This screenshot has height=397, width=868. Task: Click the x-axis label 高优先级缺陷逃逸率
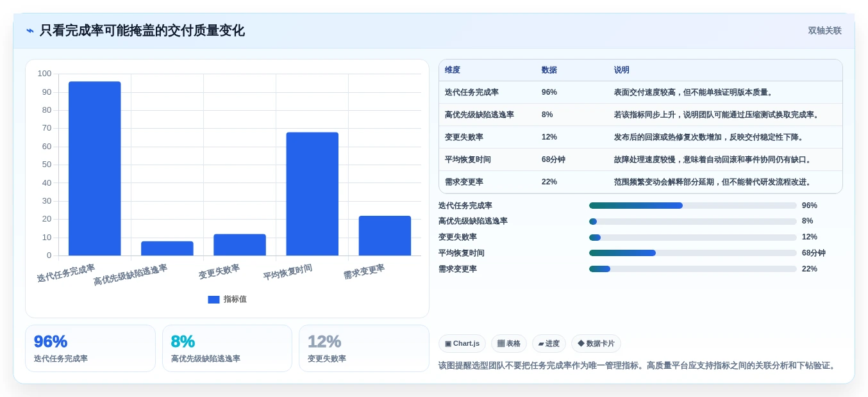coord(131,275)
